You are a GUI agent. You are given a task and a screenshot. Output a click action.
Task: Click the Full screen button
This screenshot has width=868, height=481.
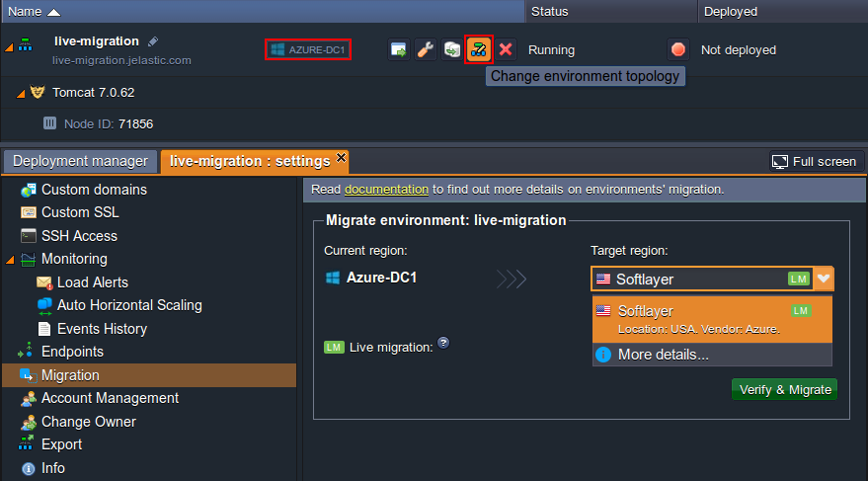click(816, 162)
